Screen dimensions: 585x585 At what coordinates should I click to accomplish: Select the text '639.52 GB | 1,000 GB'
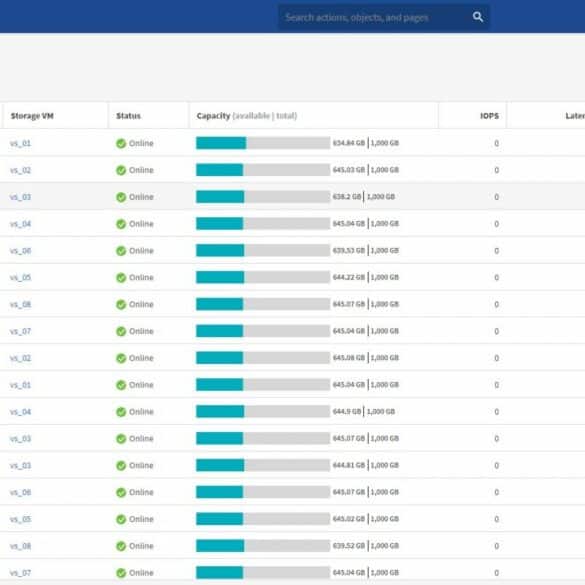tap(366, 546)
